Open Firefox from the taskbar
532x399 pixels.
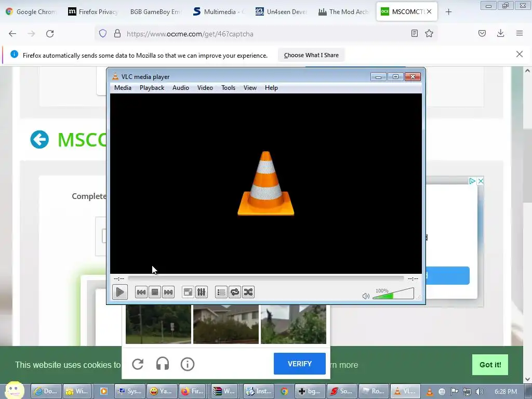193,391
